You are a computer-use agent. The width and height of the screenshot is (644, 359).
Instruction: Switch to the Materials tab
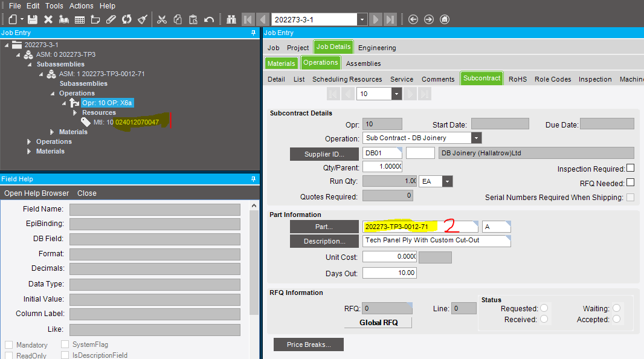[281, 63]
